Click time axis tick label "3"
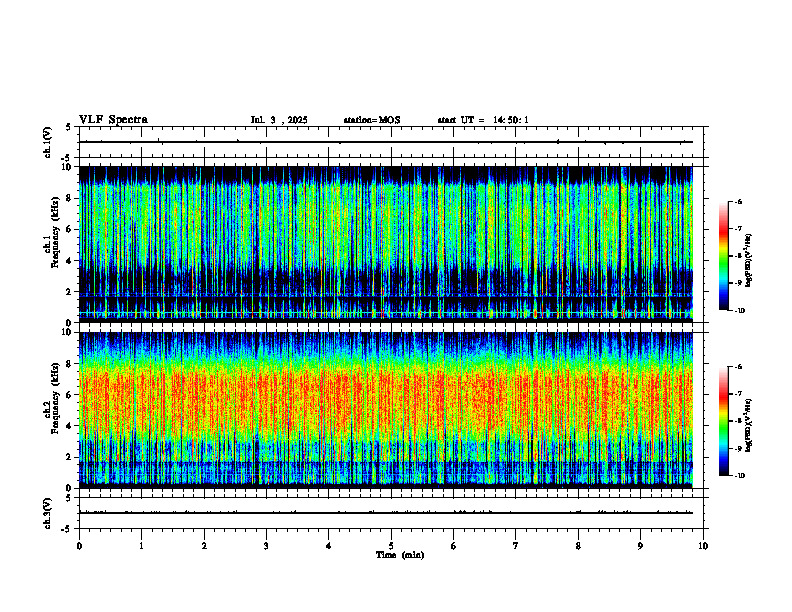792x612 pixels. pos(266,546)
